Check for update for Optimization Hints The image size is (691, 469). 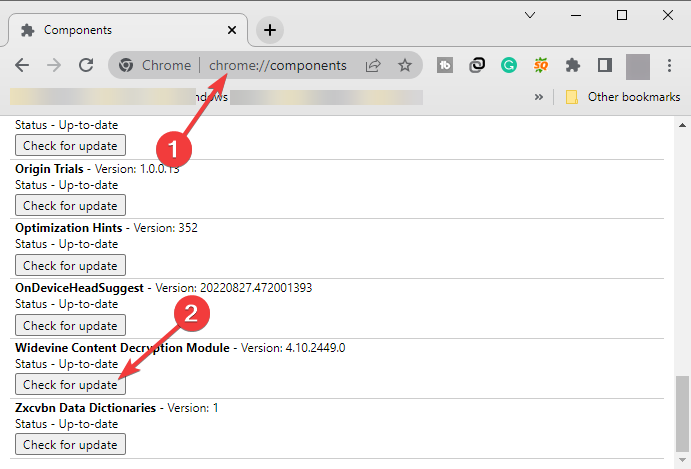pyautogui.click(x=71, y=265)
